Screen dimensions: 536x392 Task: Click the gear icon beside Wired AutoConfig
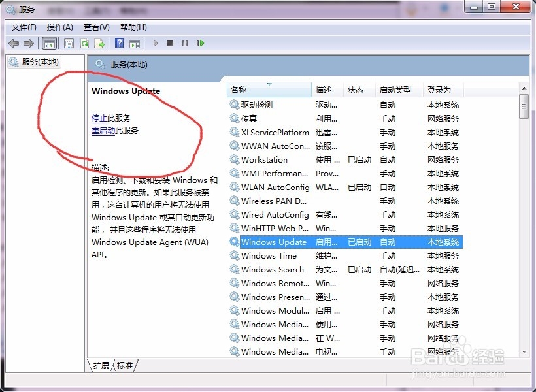pos(234,214)
